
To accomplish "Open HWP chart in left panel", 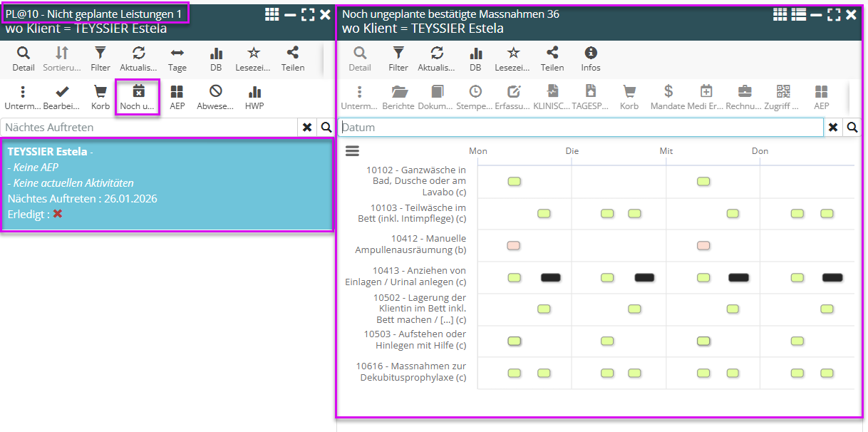I will click(254, 97).
